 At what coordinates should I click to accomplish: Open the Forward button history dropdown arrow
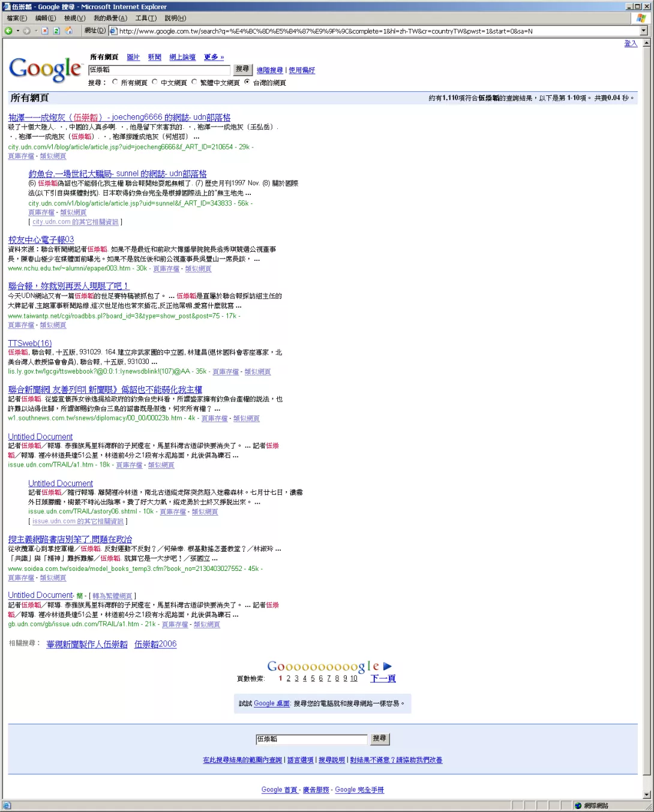[x=36, y=31]
